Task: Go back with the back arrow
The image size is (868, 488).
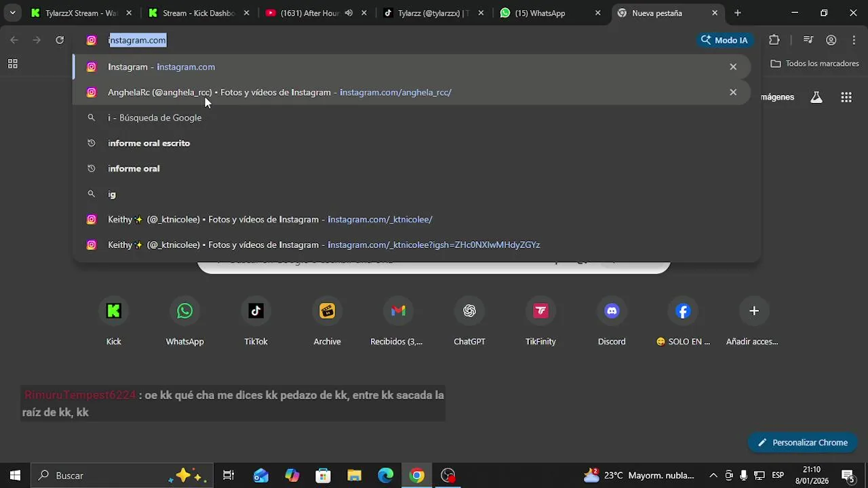Action: 14,40
